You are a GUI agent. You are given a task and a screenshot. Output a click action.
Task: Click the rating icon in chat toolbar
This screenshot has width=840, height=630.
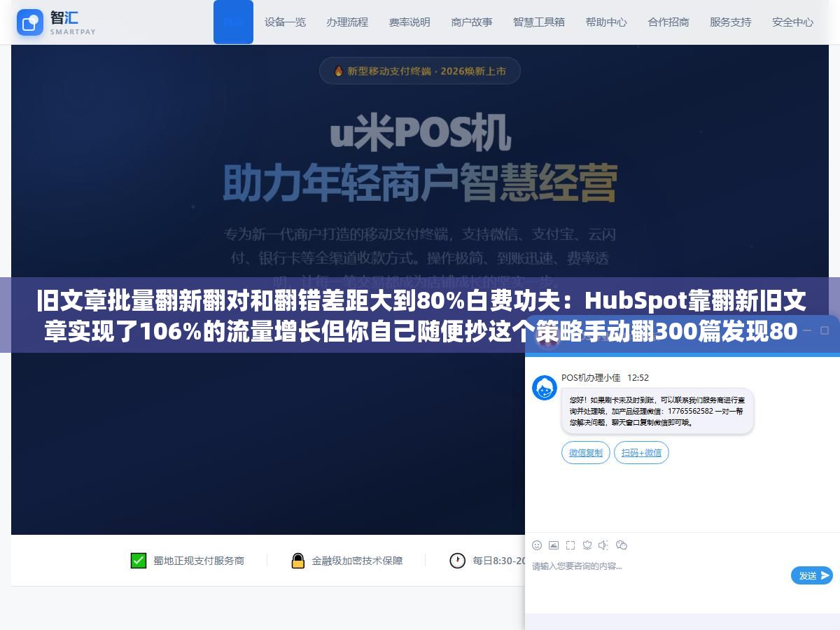(587, 545)
